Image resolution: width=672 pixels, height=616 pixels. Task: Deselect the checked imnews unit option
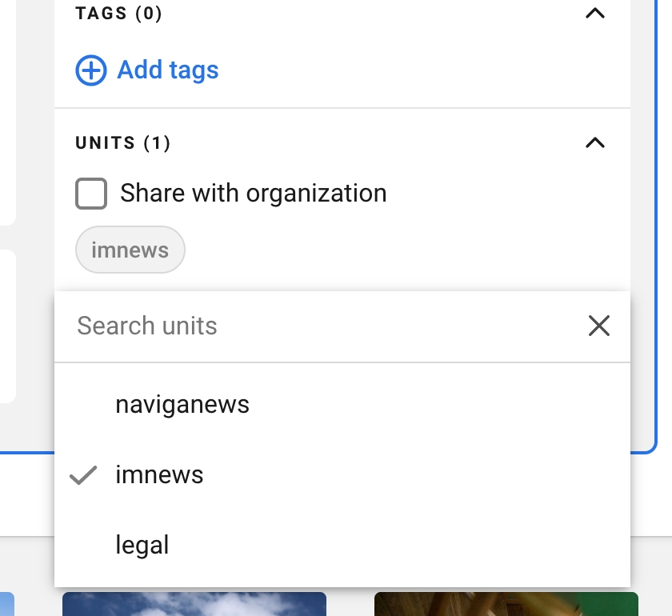pyautogui.click(x=160, y=475)
